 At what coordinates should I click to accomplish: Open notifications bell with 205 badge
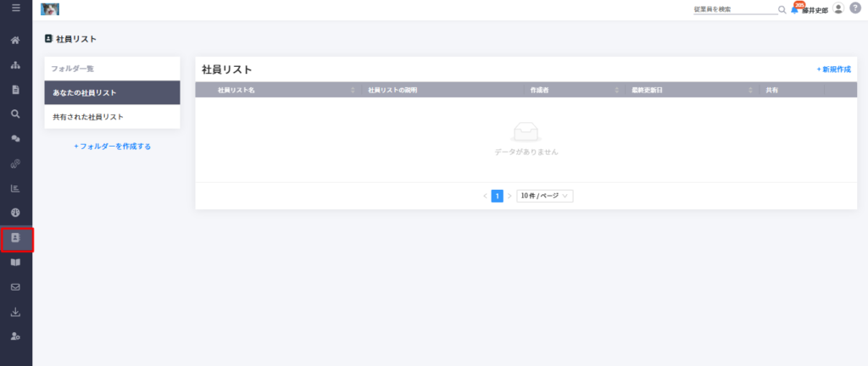click(x=796, y=8)
